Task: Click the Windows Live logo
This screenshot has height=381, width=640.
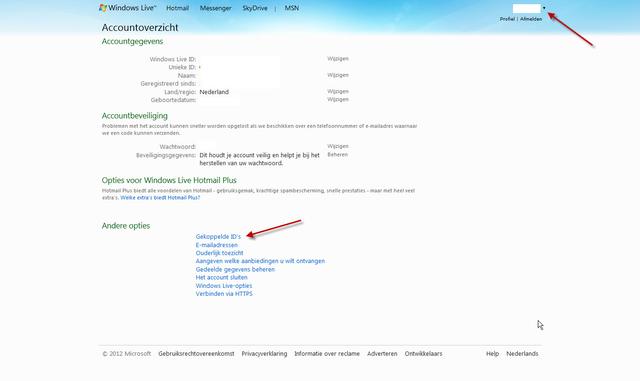Action: [127, 8]
